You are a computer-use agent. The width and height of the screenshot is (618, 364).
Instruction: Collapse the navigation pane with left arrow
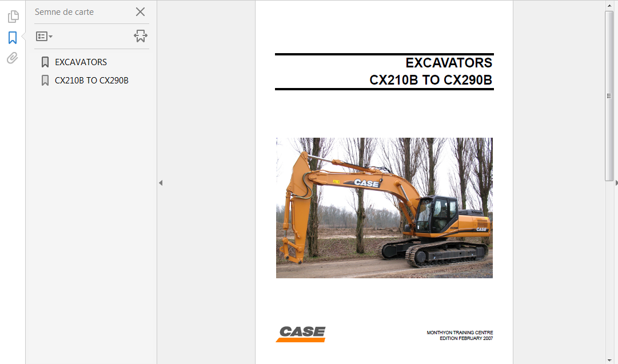click(x=161, y=183)
